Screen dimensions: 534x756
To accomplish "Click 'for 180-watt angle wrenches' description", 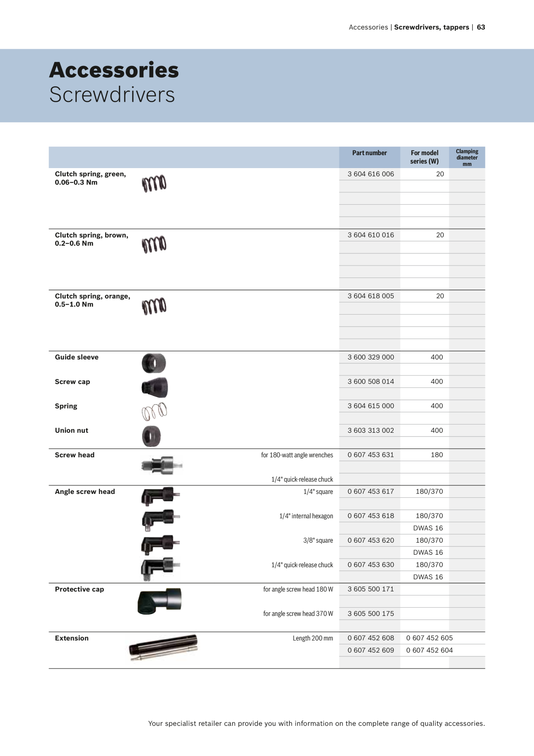I will pyautogui.click(x=297, y=455).
